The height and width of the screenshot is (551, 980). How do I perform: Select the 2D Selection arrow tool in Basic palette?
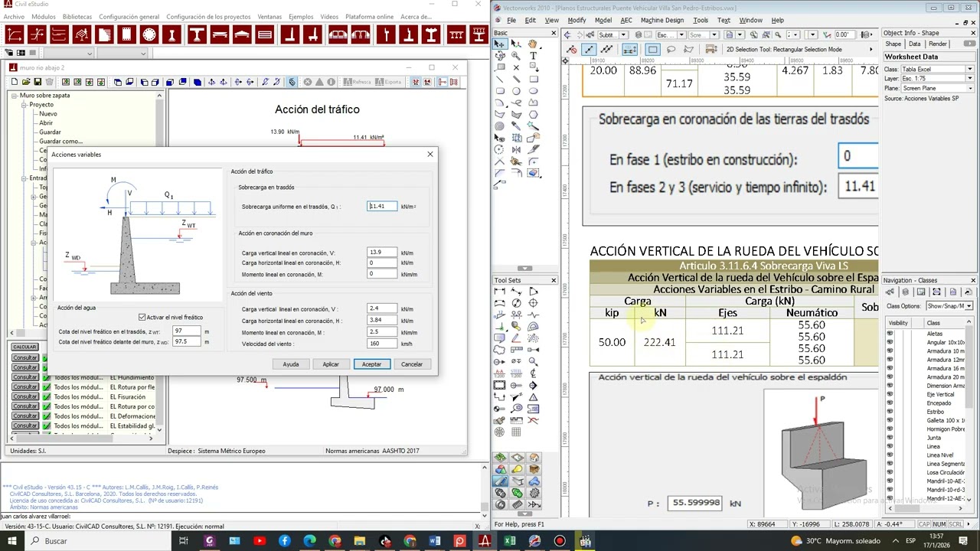click(499, 44)
